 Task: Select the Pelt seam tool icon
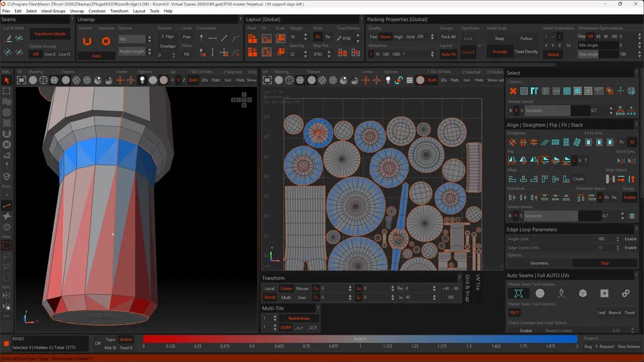518,294
